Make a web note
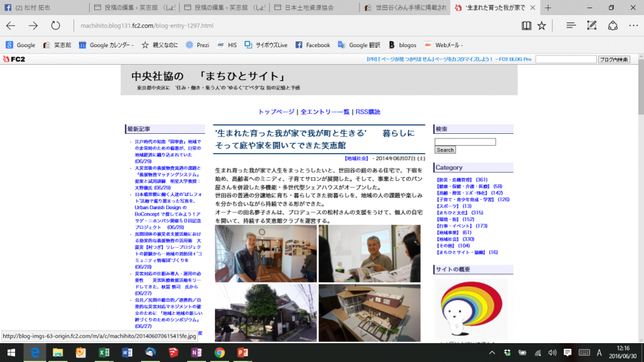The image size is (644, 362). [x=591, y=25]
